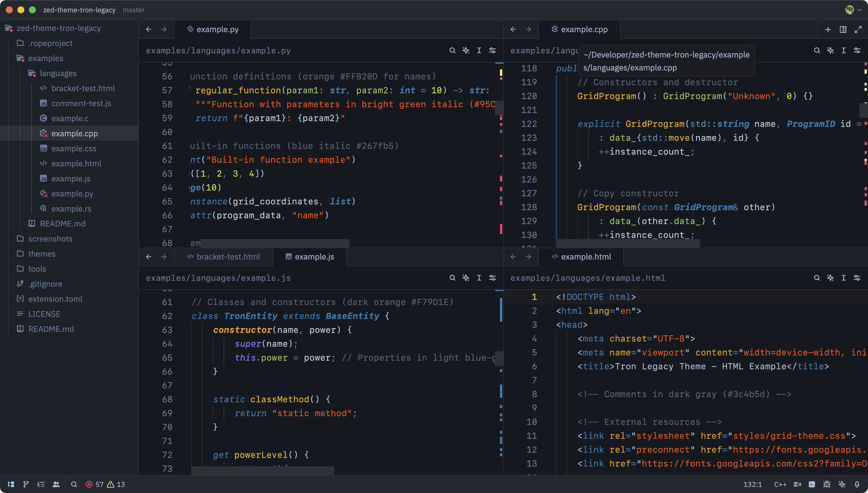Screen dimensions: 868x493
Task: Split the example.cpp pane
Action: (x=843, y=30)
